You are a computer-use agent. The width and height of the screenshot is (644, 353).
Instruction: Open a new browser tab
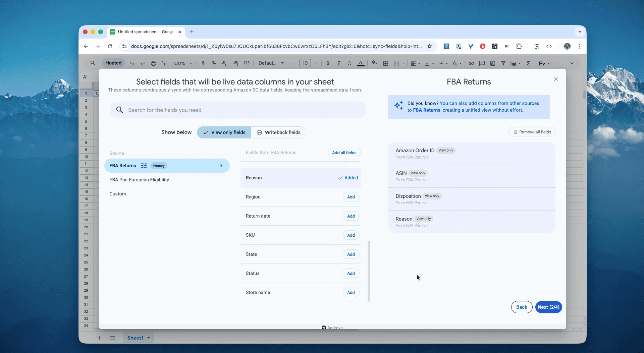(192, 32)
